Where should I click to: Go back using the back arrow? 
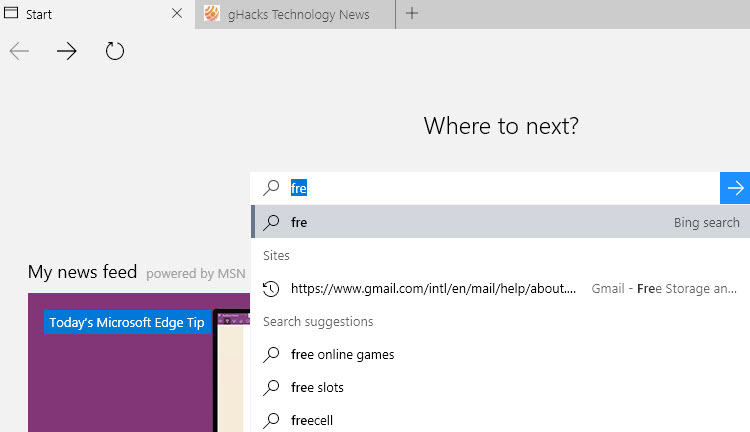pos(19,51)
